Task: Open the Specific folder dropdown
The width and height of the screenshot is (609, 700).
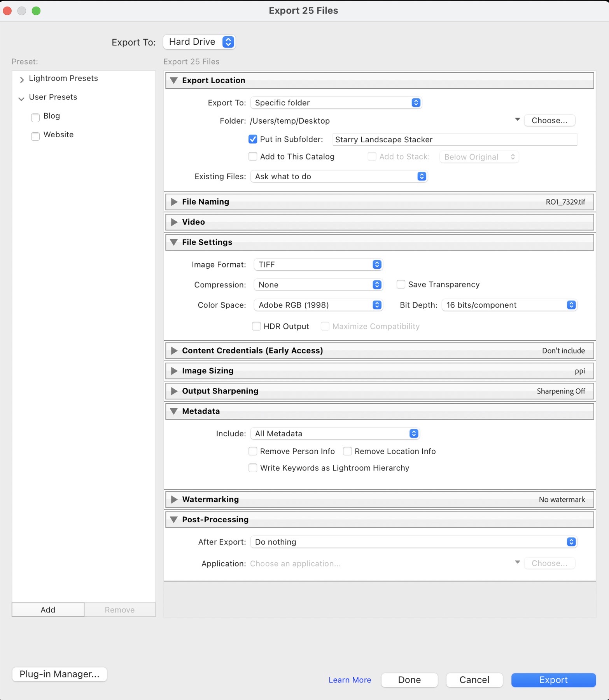Action: (x=336, y=103)
